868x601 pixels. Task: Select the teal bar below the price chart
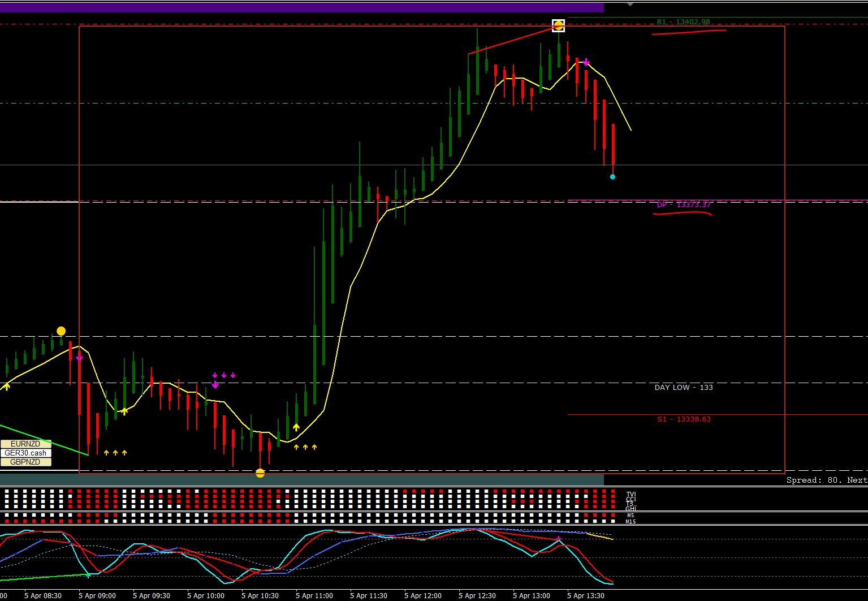pos(302,480)
